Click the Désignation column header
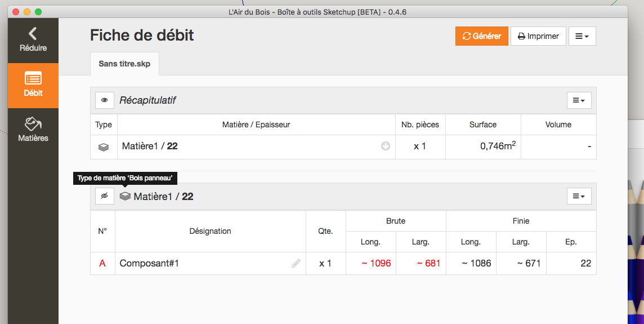The width and height of the screenshot is (644, 324). tap(211, 231)
